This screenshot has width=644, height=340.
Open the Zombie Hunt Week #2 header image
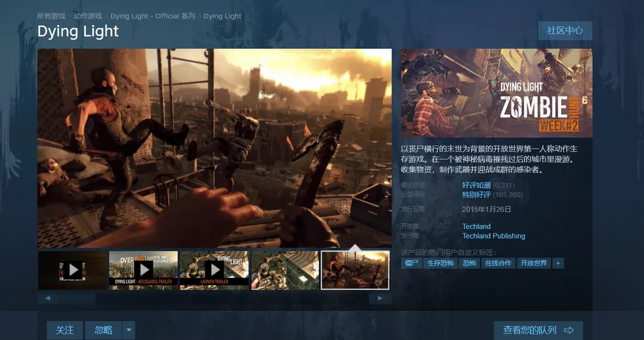[497, 93]
